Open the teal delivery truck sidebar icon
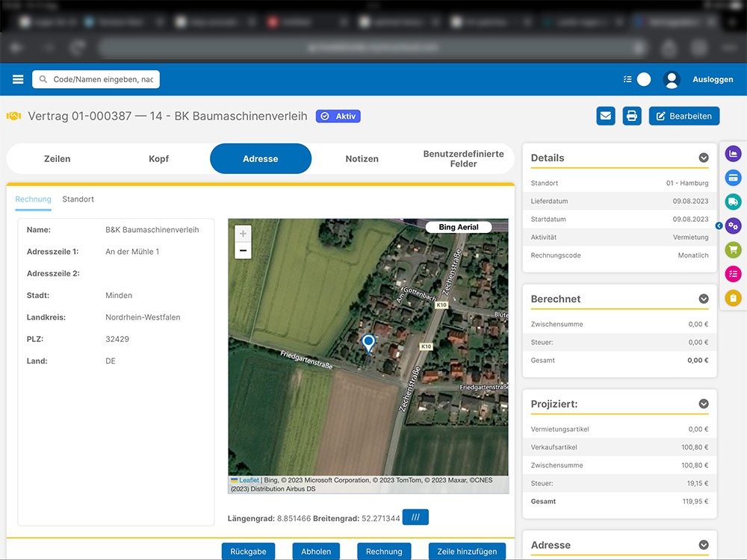 (x=734, y=202)
